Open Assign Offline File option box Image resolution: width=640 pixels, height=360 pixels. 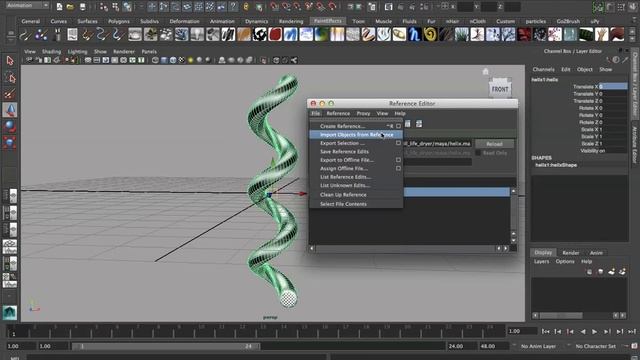click(398, 168)
